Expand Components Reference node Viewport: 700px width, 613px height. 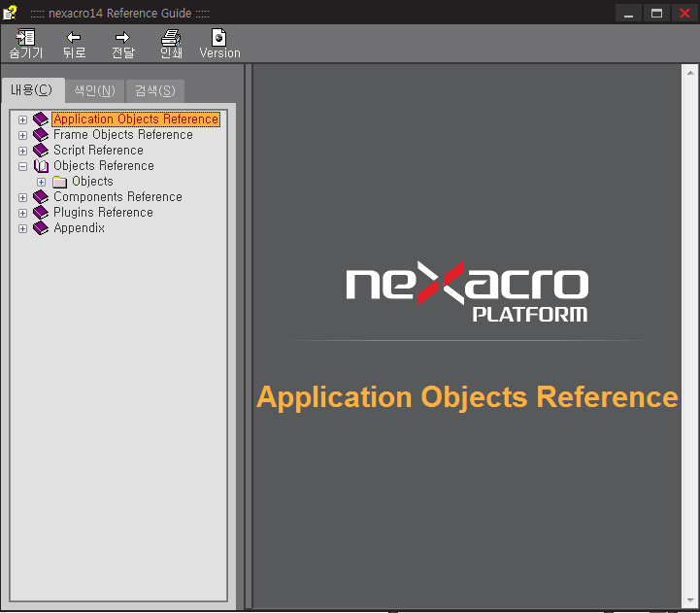22,197
